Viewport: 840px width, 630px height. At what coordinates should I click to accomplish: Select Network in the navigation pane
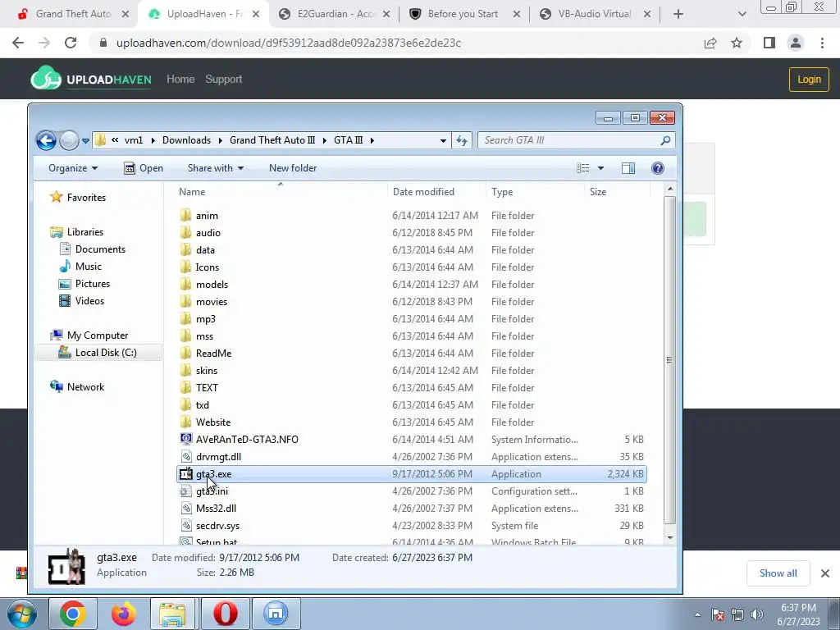[x=77, y=387]
